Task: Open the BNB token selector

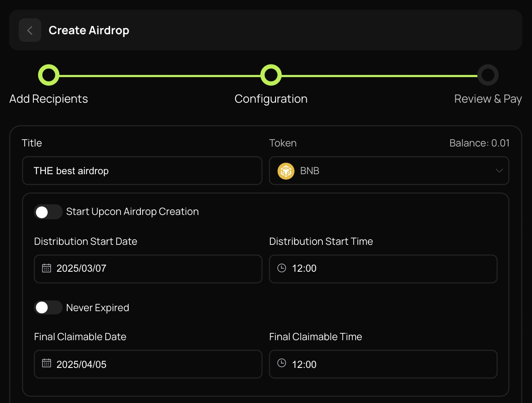Action: coord(389,171)
